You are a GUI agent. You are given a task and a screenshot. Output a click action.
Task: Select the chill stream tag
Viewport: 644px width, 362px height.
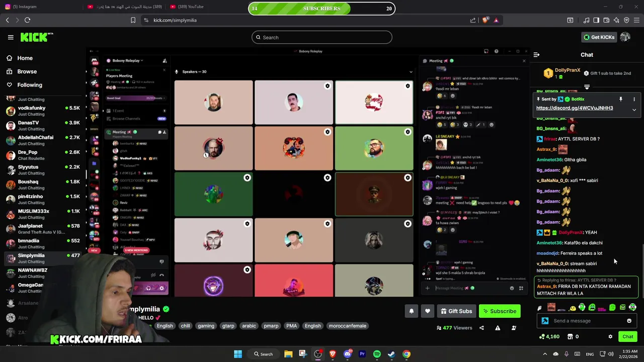point(186,326)
